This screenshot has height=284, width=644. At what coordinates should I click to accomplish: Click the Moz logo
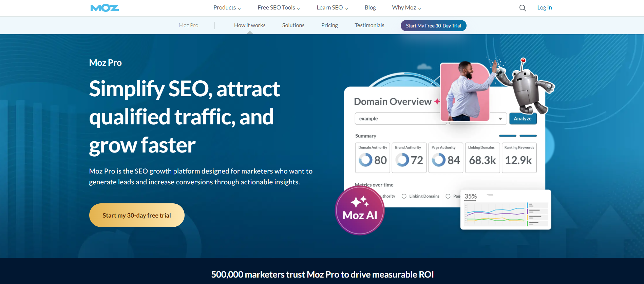pyautogui.click(x=105, y=8)
